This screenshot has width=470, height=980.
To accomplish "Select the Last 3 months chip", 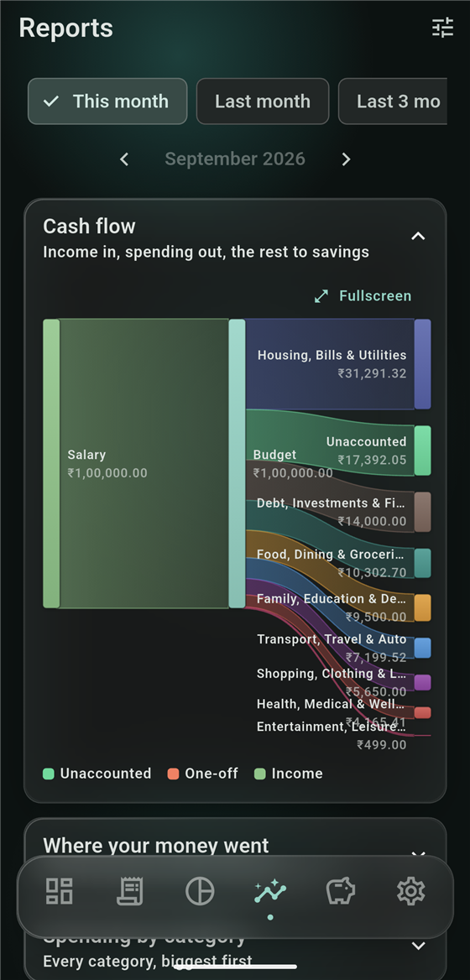I will tap(393, 102).
